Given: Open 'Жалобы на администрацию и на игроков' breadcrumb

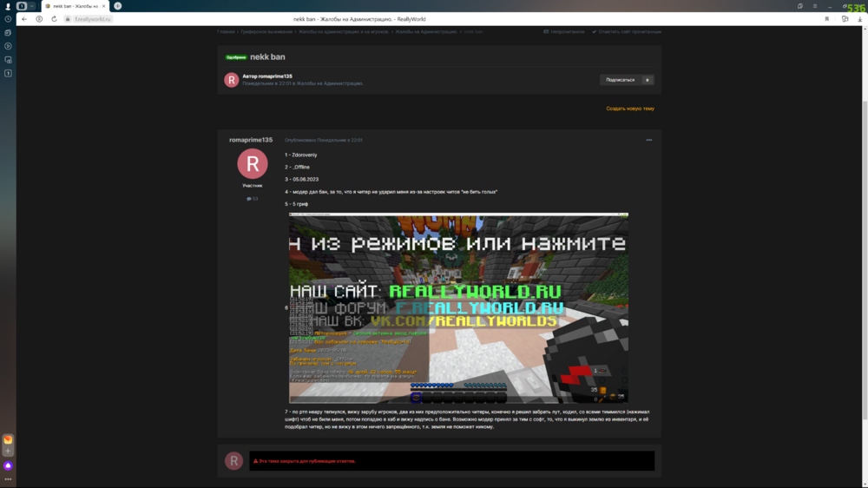Looking at the screenshot, I should tap(343, 31).
